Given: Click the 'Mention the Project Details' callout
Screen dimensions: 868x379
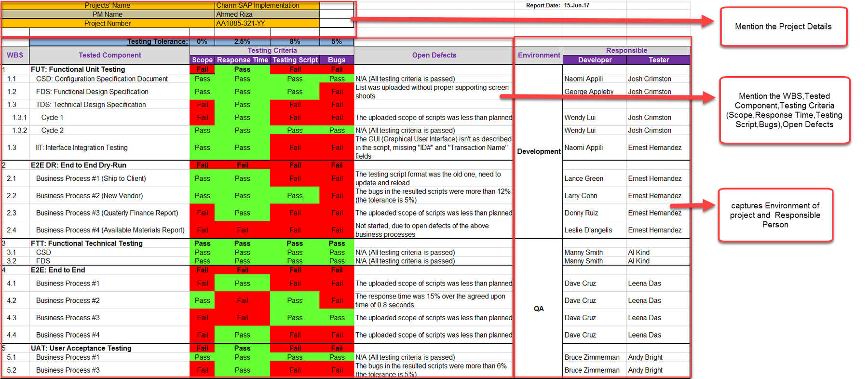Looking at the screenshot, I should click(x=783, y=27).
